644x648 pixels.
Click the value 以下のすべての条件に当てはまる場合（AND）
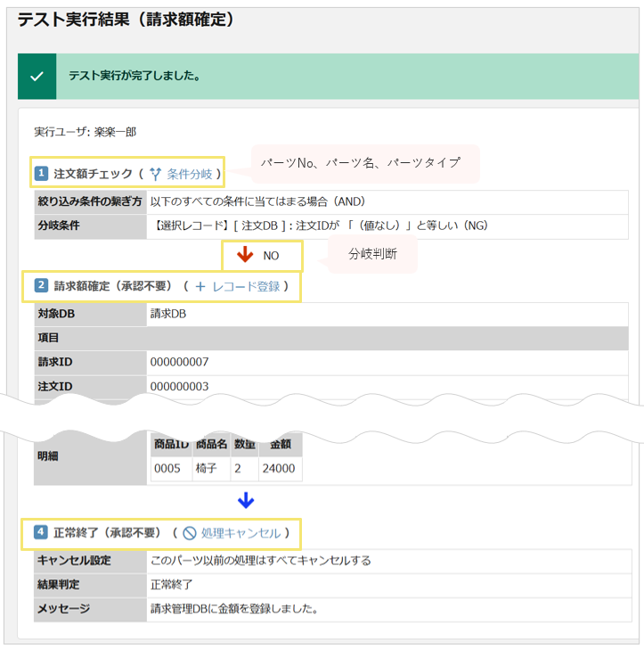257,201
